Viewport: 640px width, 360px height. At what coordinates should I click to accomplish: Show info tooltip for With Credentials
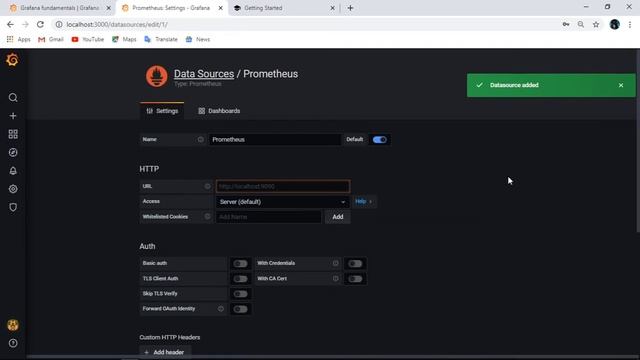336,263
